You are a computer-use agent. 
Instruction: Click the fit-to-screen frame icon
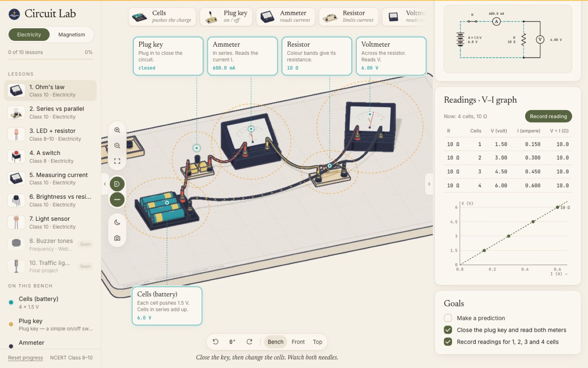(117, 161)
